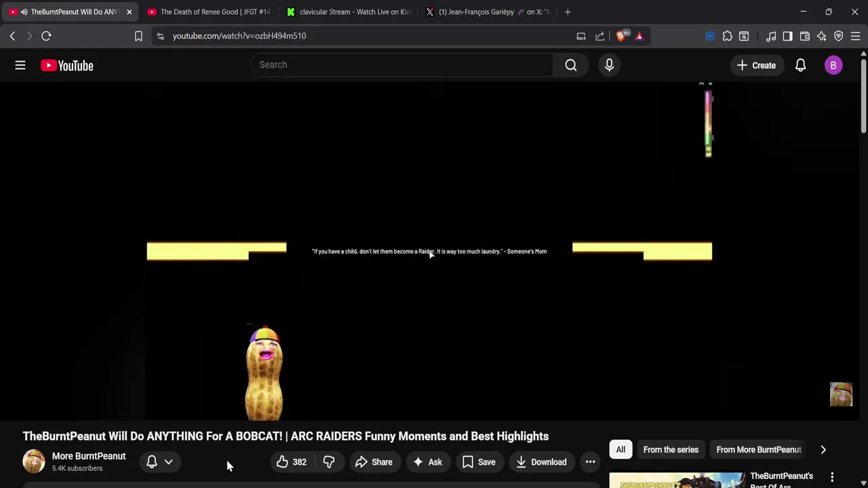The image size is (868, 488).
Task: Click the install app icon in address bar
Action: [x=581, y=36]
